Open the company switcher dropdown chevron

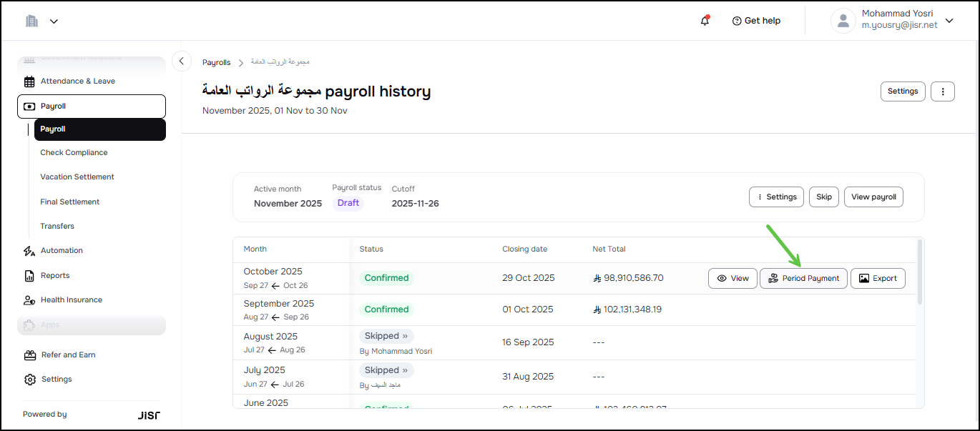54,21
